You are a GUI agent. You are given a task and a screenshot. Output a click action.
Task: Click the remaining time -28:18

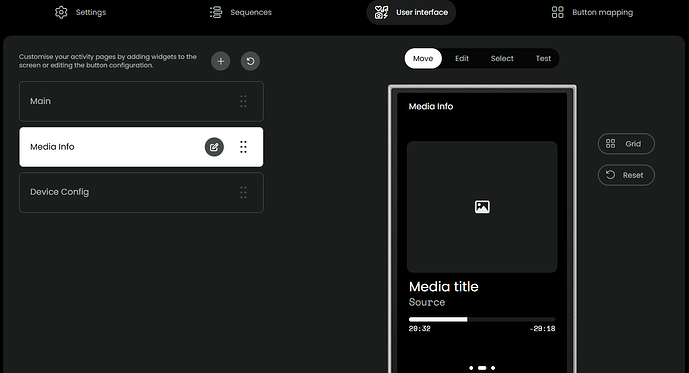pyautogui.click(x=542, y=329)
